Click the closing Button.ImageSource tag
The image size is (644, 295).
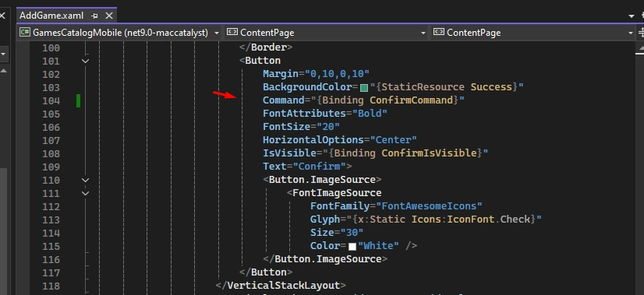pyautogui.click(x=325, y=259)
